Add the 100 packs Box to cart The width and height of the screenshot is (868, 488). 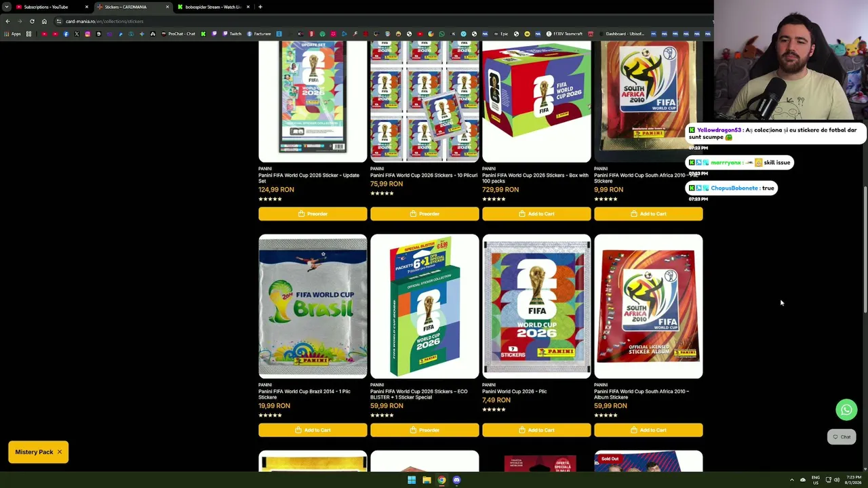[536, 214]
